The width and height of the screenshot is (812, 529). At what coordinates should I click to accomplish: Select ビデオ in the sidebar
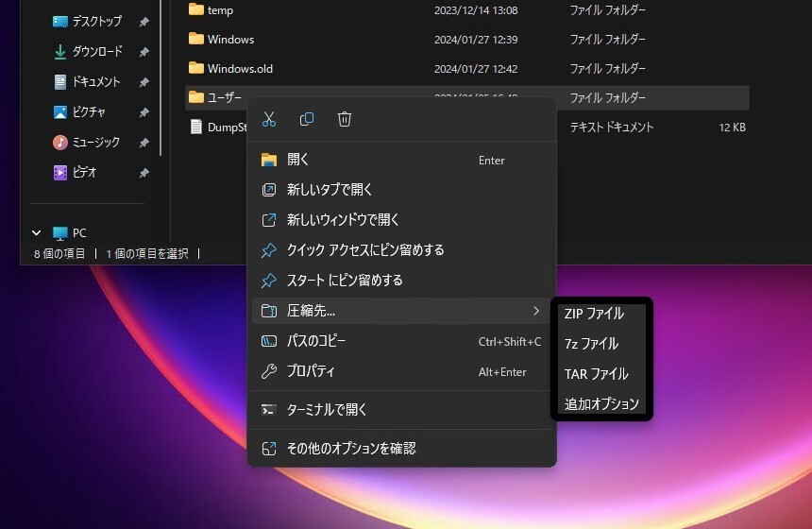click(x=85, y=172)
